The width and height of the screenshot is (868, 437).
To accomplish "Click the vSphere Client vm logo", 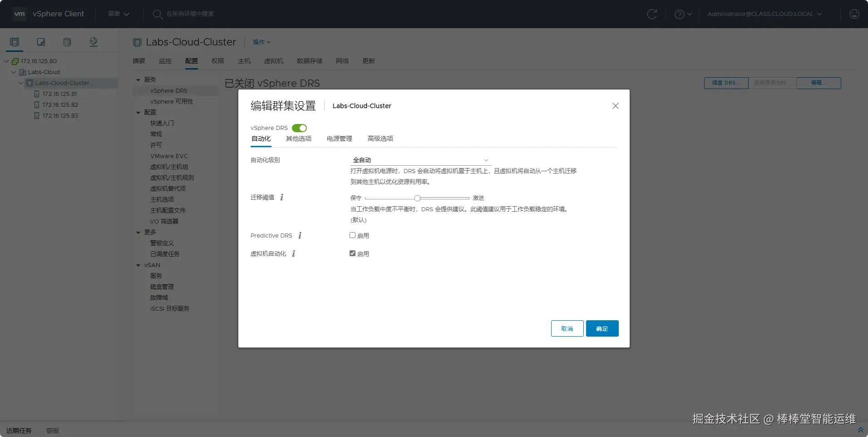I will pos(20,14).
